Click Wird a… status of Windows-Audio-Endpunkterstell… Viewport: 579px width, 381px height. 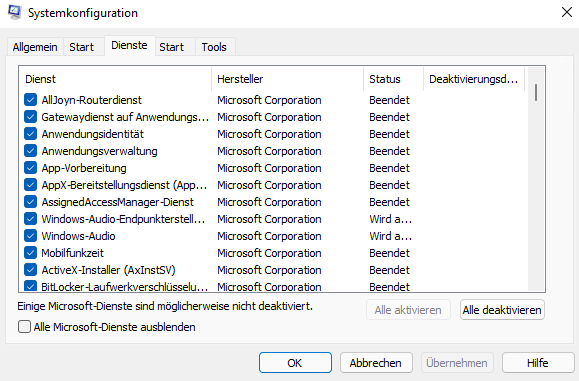pos(390,219)
